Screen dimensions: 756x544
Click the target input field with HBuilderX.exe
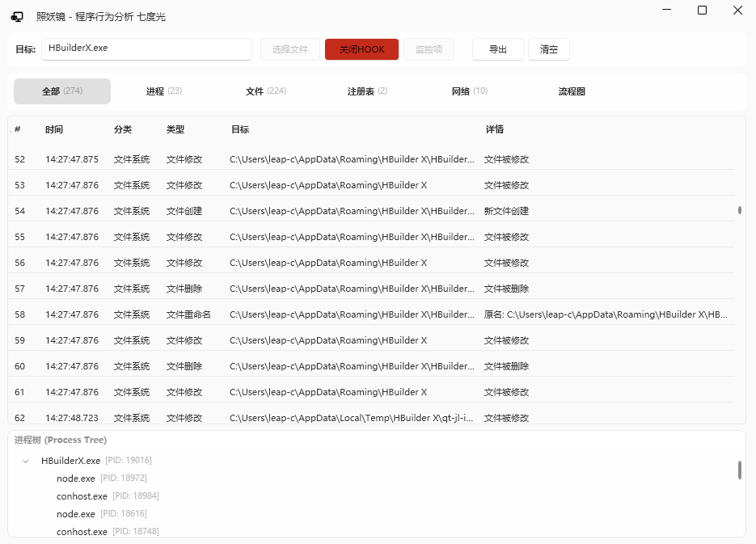click(x=146, y=49)
